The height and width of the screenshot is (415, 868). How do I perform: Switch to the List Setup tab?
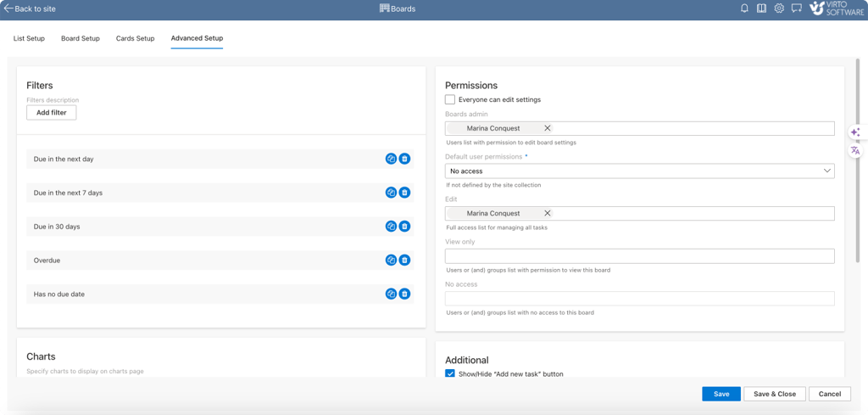click(x=29, y=38)
